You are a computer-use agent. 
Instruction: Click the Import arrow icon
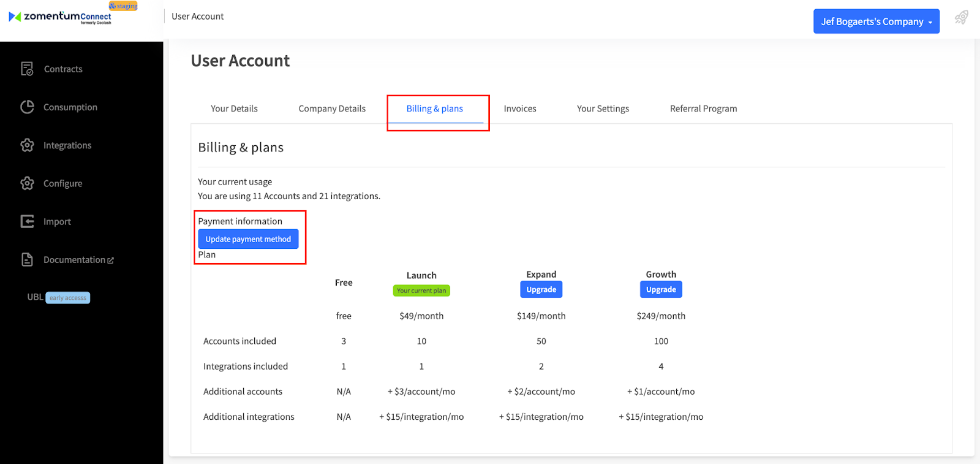[27, 221]
